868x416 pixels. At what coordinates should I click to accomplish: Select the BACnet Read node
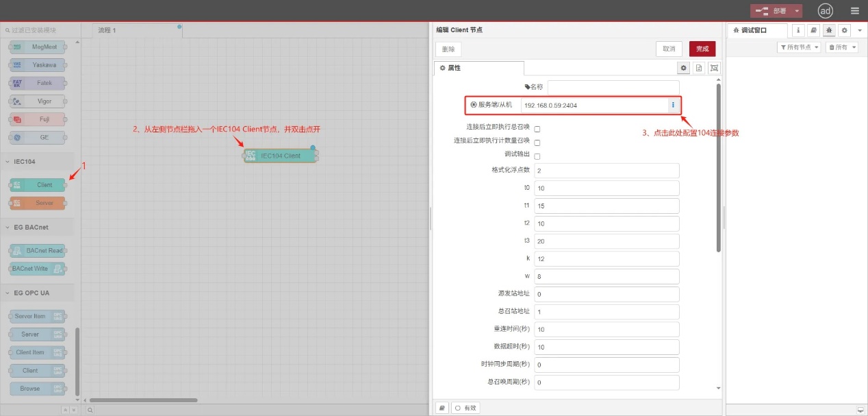click(38, 250)
